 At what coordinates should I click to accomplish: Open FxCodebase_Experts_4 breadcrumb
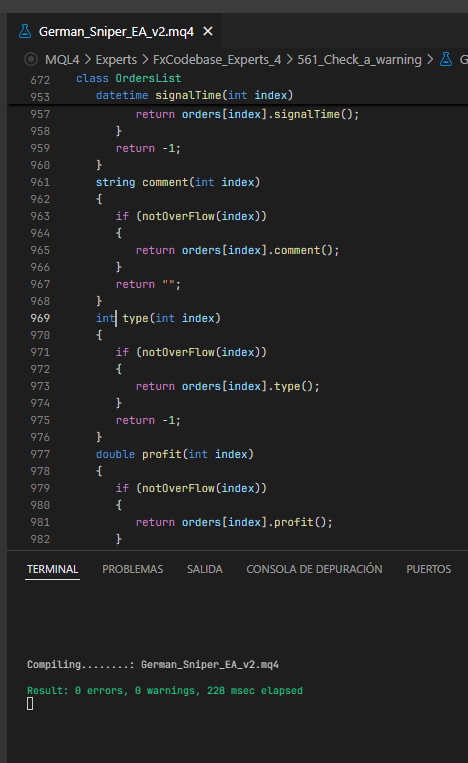coord(217,59)
